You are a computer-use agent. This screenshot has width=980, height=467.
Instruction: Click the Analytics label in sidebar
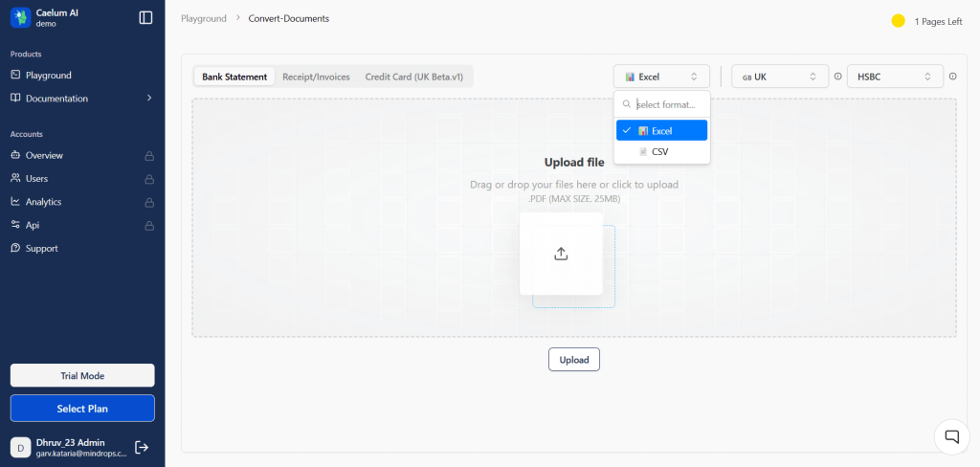point(44,202)
